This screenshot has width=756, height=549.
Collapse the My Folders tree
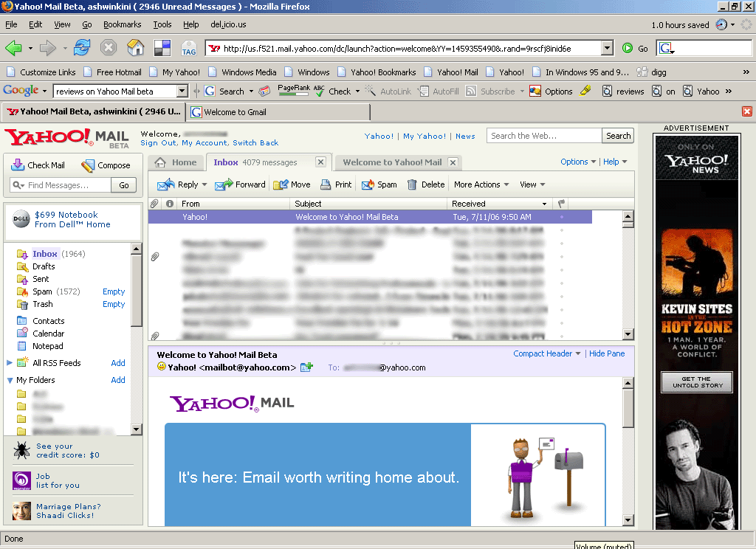10,380
